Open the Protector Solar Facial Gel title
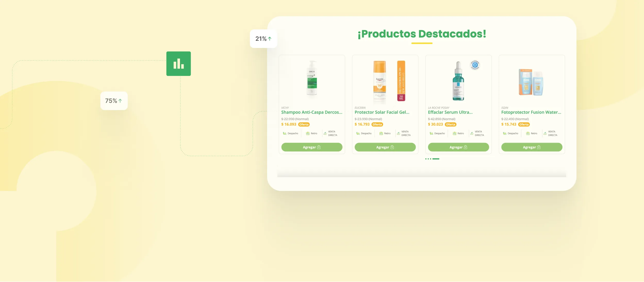644x282 pixels. (x=382, y=112)
